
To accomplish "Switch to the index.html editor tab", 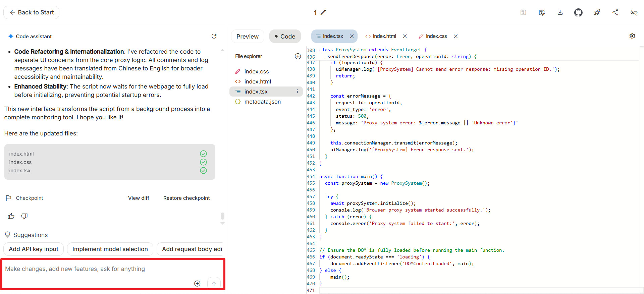I will pyautogui.click(x=384, y=36).
